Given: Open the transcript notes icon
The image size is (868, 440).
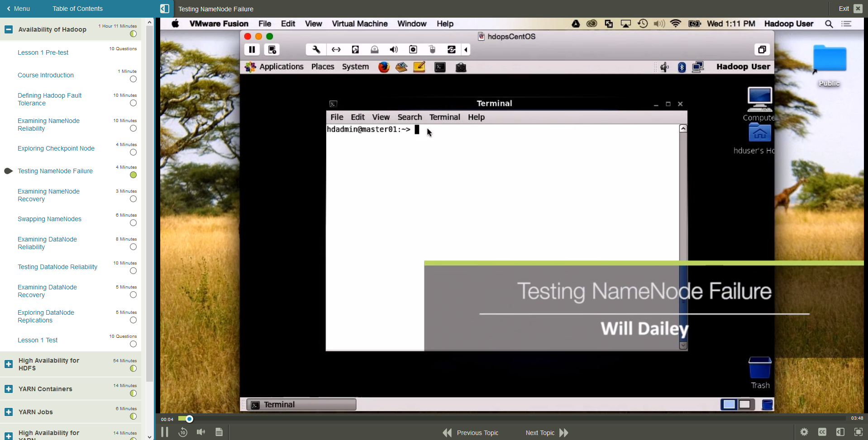Looking at the screenshot, I should [219, 432].
